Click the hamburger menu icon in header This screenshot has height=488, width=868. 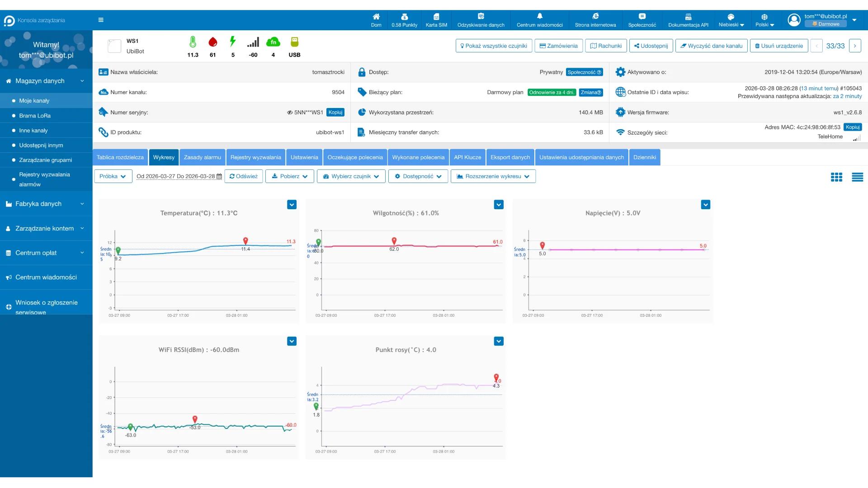pyautogui.click(x=101, y=20)
